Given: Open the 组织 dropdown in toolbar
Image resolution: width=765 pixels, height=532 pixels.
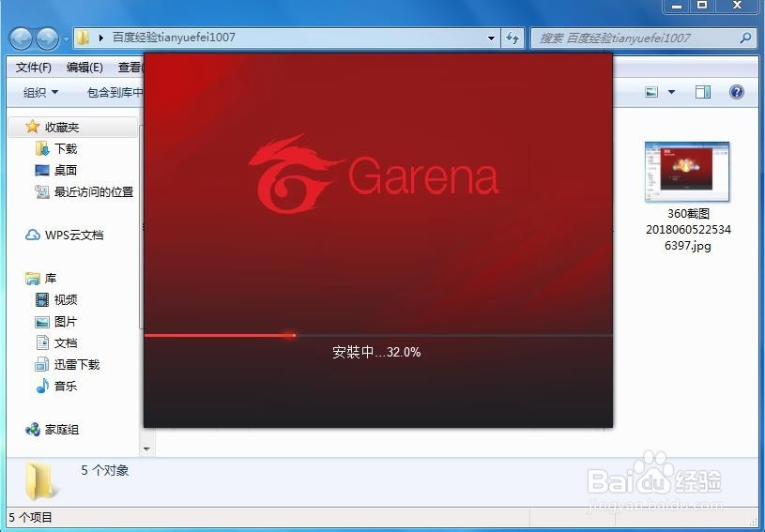Looking at the screenshot, I should (40, 92).
